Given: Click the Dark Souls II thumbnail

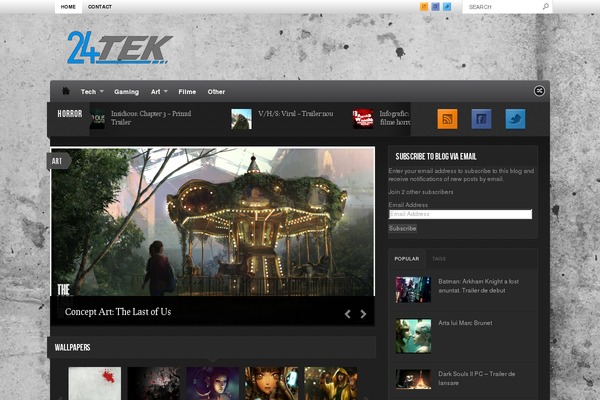Looking at the screenshot, I should 413,379.
